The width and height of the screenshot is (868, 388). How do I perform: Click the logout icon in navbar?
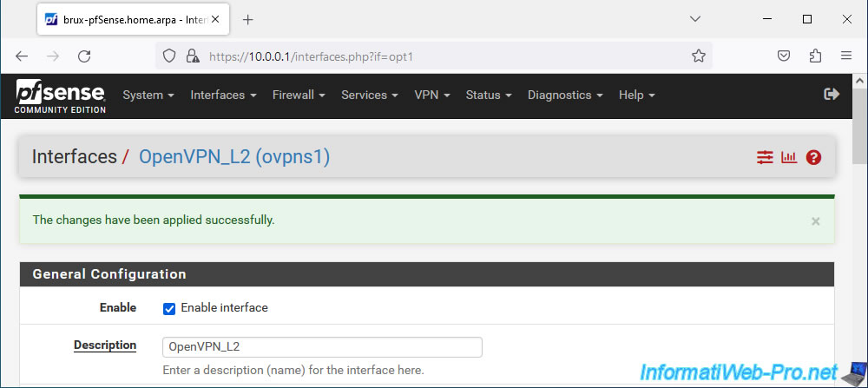pos(832,95)
